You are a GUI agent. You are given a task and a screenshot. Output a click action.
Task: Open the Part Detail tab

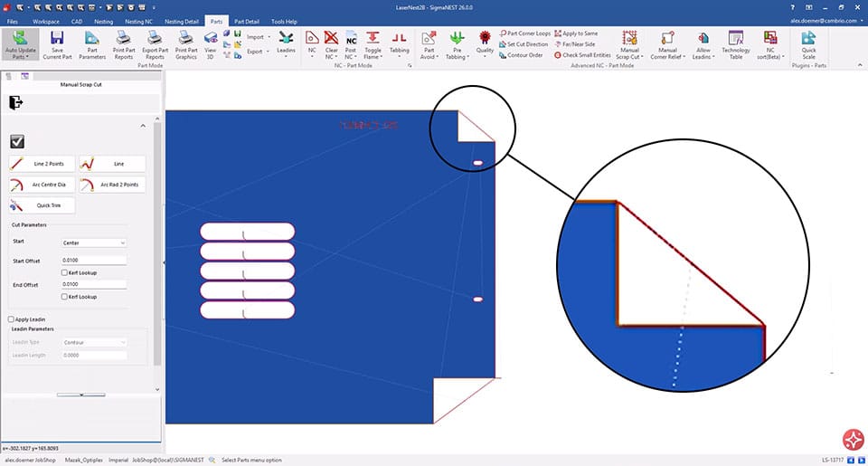click(x=246, y=20)
